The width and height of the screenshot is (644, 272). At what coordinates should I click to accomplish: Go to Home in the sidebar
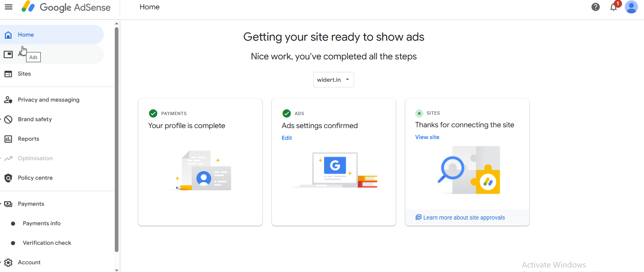coord(52,35)
